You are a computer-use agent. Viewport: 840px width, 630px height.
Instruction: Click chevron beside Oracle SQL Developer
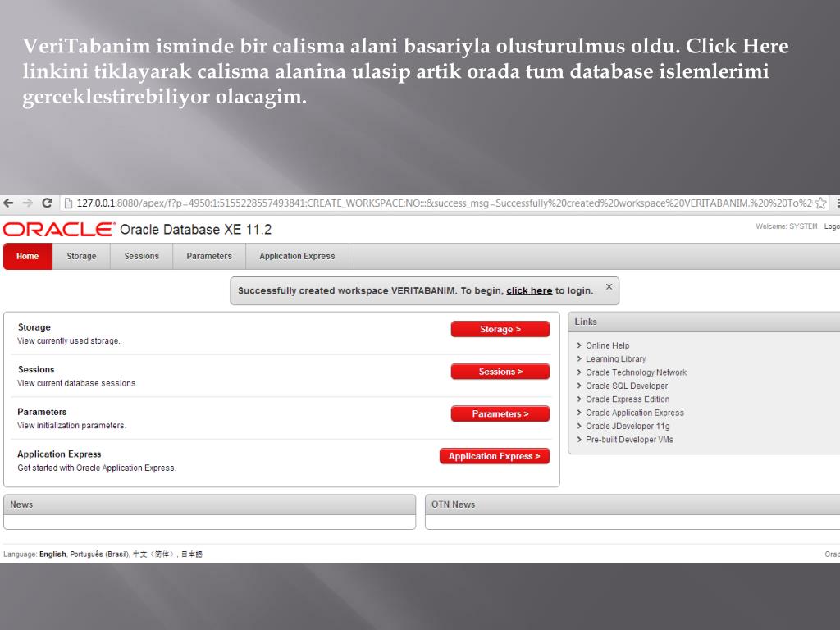click(x=579, y=386)
